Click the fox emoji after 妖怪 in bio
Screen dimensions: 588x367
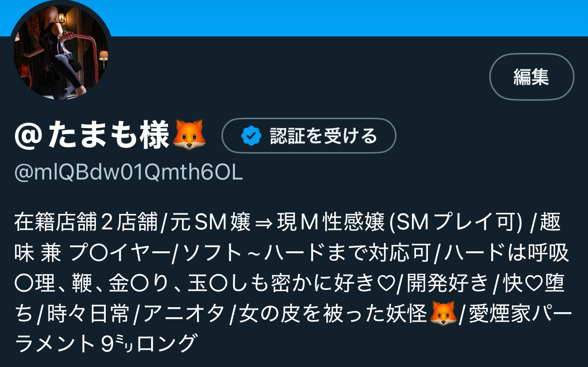(443, 313)
